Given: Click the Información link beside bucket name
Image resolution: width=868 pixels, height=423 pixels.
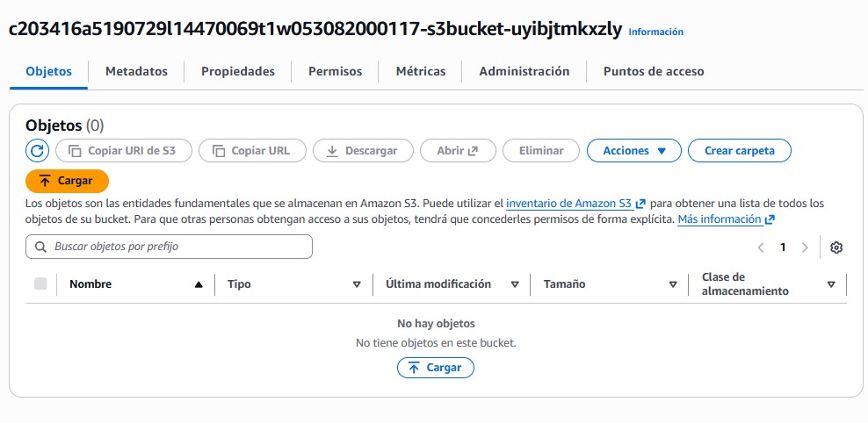Looking at the screenshot, I should 655,32.
